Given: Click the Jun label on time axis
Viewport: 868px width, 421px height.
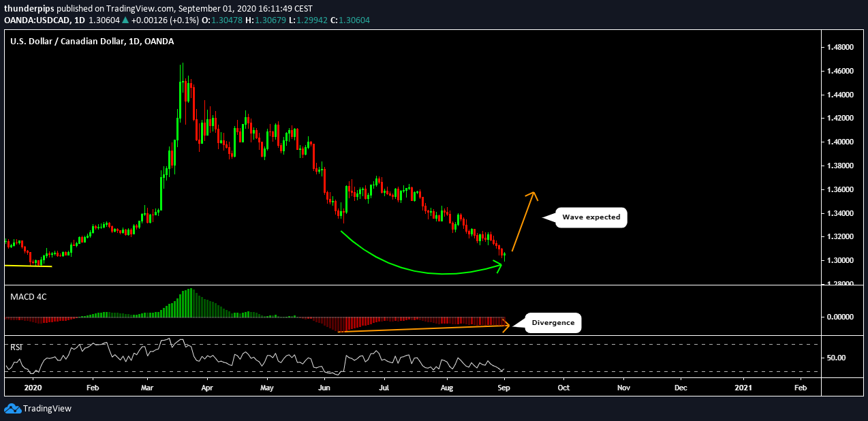Looking at the screenshot, I should point(325,387).
